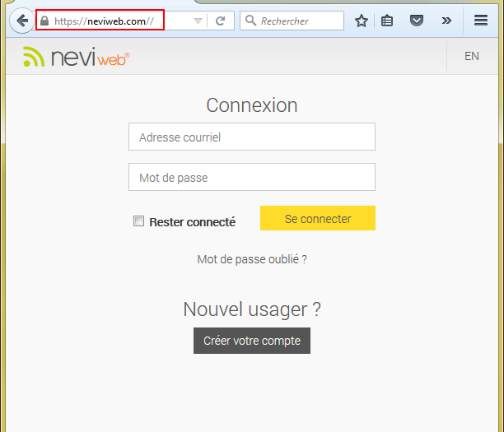Image resolution: width=504 pixels, height=432 pixels.
Task: Focus the Adresse courriel field
Action: coord(252,137)
